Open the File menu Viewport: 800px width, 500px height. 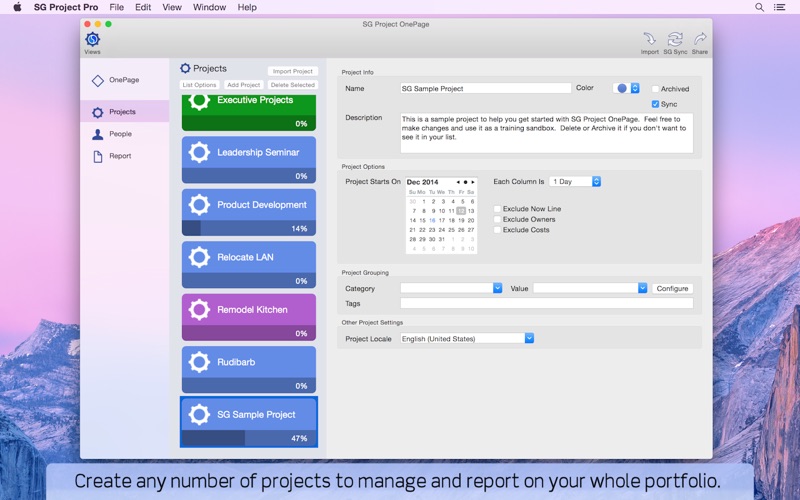tap(116, 7)
